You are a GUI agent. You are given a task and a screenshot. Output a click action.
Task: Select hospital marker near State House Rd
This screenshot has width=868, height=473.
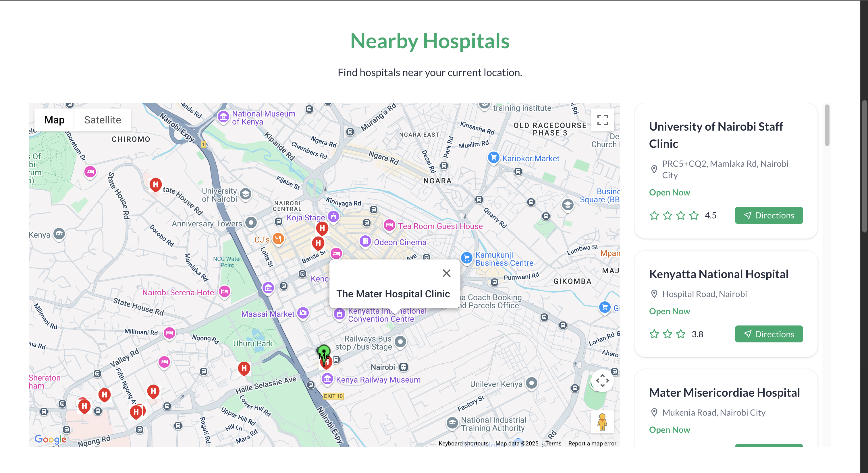[x=155, y=185]
